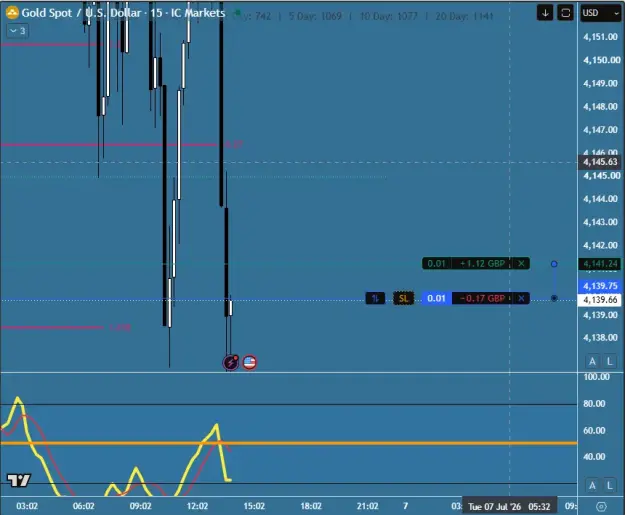Toggle the maximize chart pane icon

click(565, 13)
